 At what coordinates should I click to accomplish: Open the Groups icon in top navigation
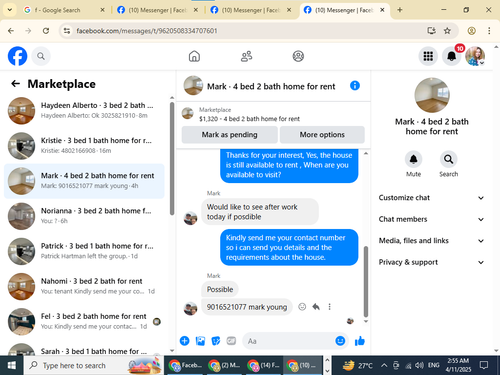(x=298, y=56)
